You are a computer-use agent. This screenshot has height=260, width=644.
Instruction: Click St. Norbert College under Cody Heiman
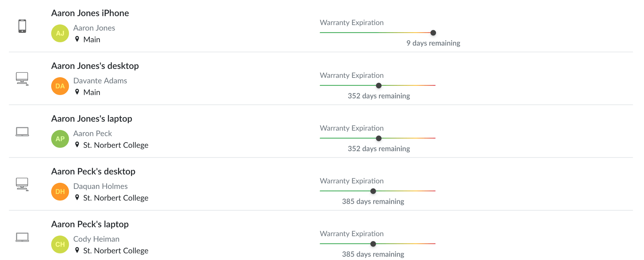point(116,251)
